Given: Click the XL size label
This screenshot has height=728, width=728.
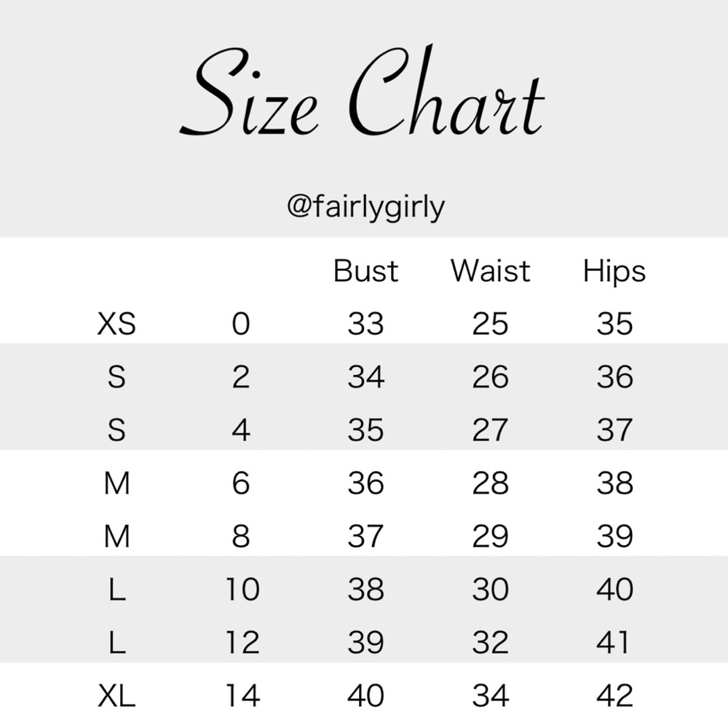Looking at the screenshot, I should point(116,696).
